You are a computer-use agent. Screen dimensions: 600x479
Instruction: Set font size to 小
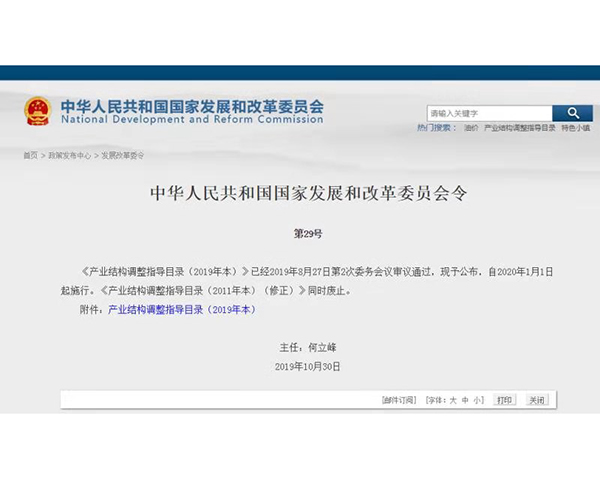pos(477,400)
